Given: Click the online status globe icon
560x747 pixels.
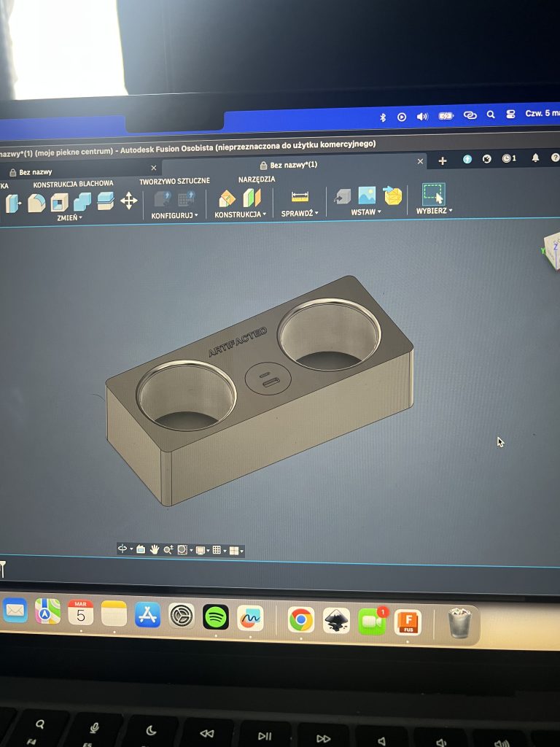Looking at the screenshot, I should tap(467, 159).
